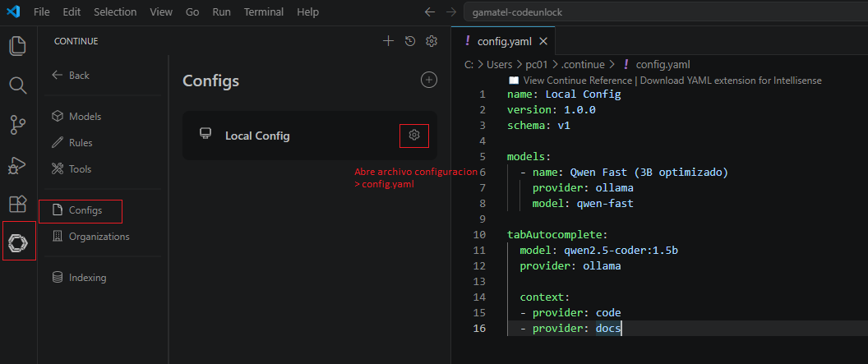Click 'model: qwen-fast' line
Image resolution: width=868 pixels, height=364 pixels.
[583, 204]
